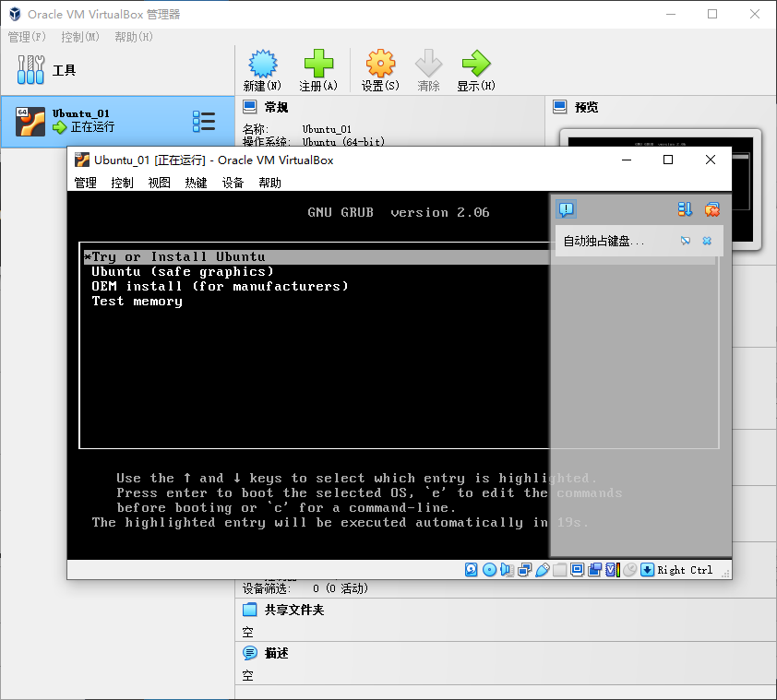The width and height of the screenshot is (777, 700).
Task: Open the manager window 管理(F) menu
Action: [27, 37]
